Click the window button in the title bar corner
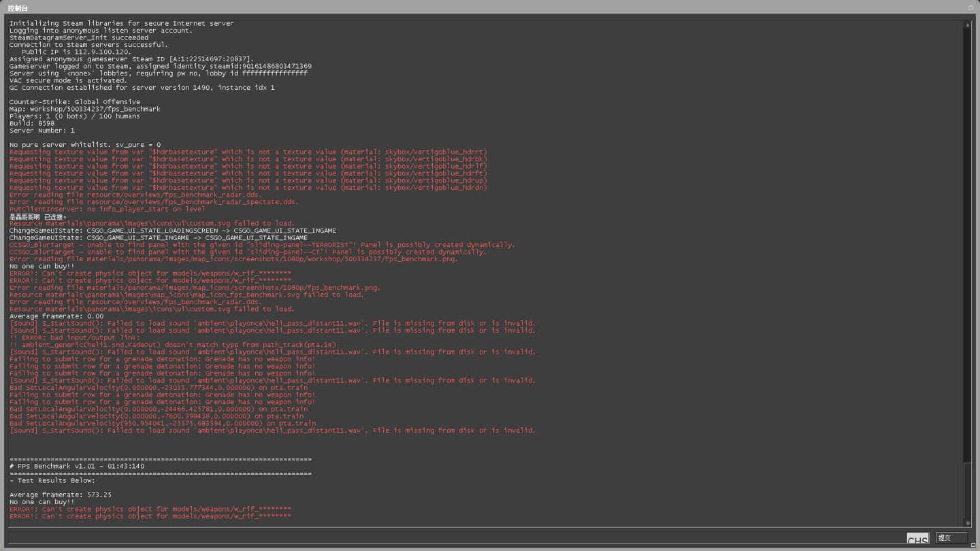 [970, 8]
